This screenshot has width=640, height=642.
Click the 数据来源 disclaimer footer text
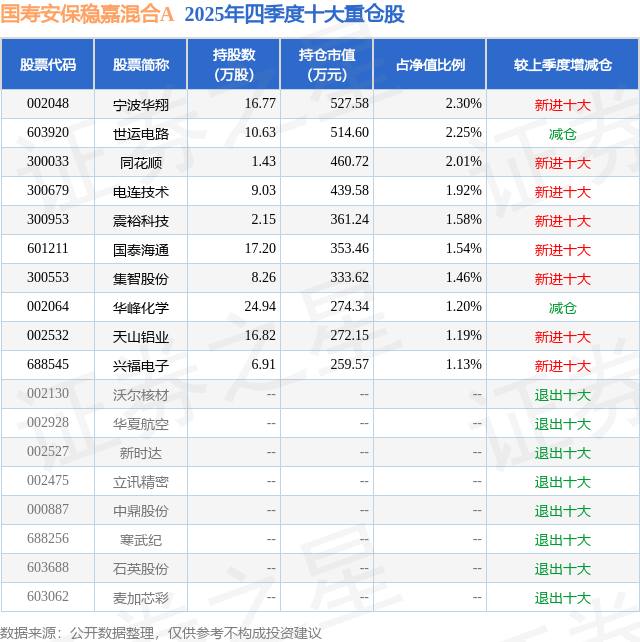point(161,633)
